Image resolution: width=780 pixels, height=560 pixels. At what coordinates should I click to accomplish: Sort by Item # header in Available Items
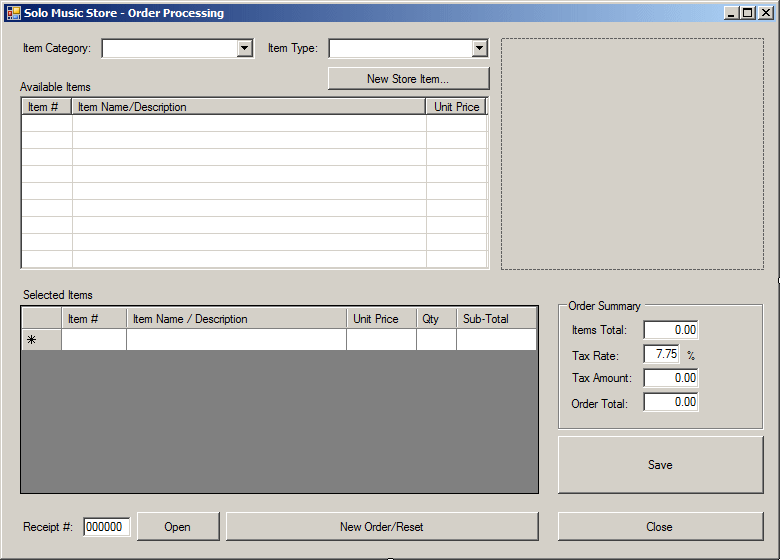coord(47,107)
